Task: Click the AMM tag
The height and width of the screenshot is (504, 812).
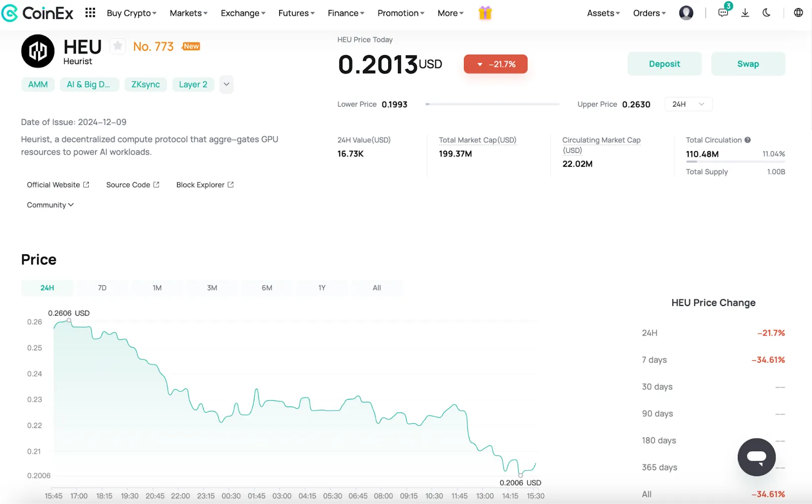Action: pyautogui.click(x=38, y=84)
